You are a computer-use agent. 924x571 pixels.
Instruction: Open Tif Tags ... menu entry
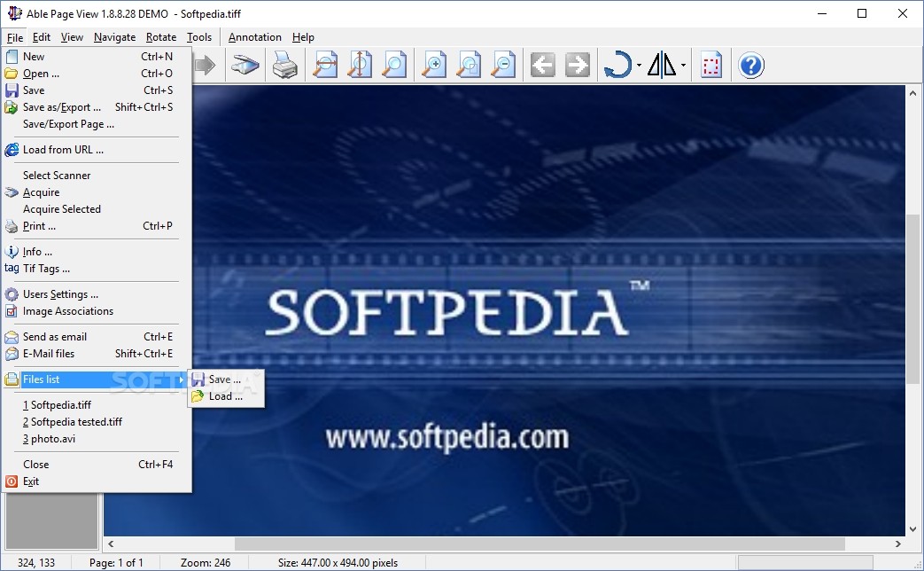(x=97, y=269)
